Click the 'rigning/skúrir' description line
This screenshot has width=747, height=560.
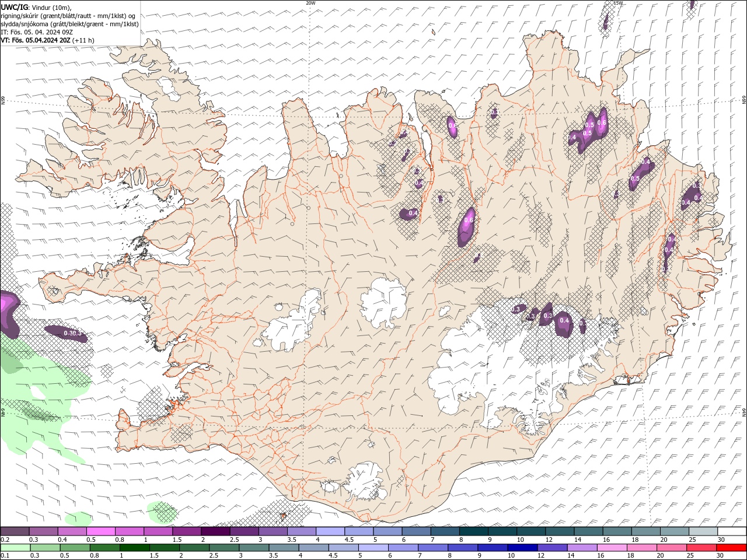[69, 16]
